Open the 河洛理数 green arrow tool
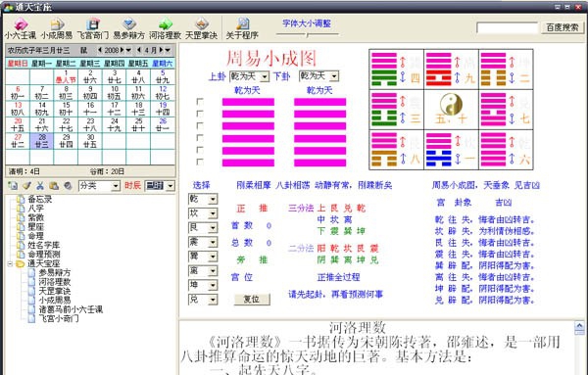 tap(165, 28)
